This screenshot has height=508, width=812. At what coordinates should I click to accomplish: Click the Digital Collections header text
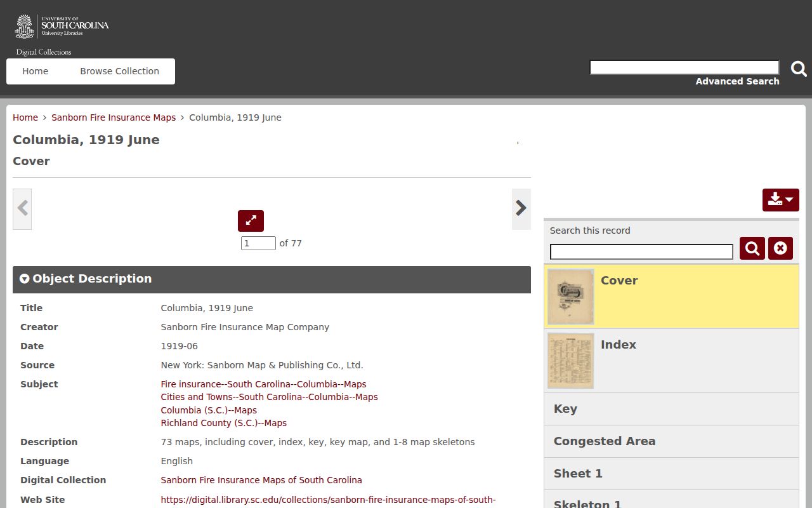click(44, 52)
